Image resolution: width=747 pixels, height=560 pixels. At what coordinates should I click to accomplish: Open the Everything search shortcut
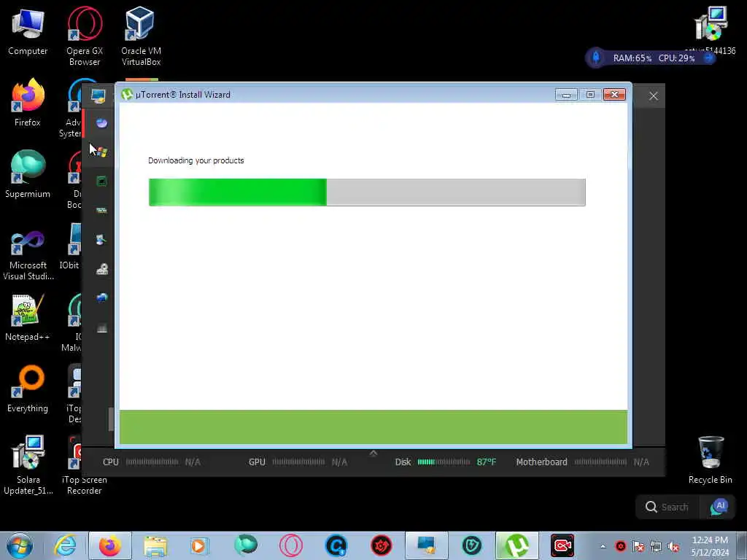(x=28, y=389)
